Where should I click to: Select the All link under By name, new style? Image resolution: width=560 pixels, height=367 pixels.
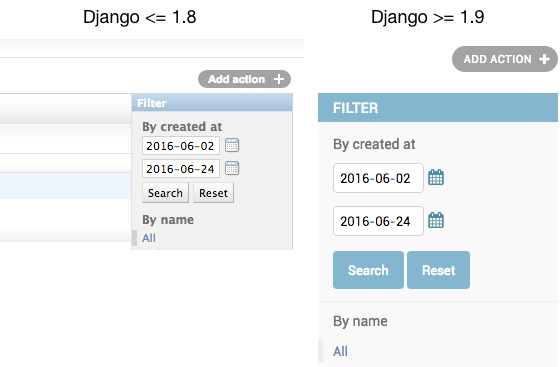point(340,351)
